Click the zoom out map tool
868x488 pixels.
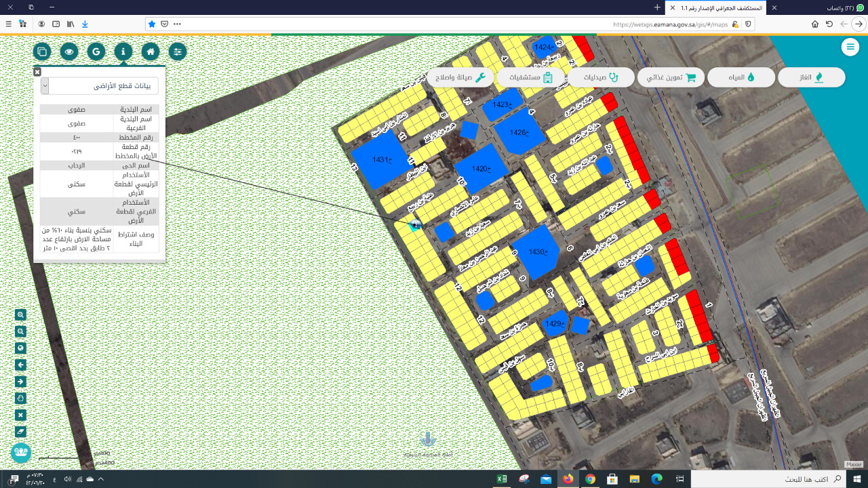21,331
